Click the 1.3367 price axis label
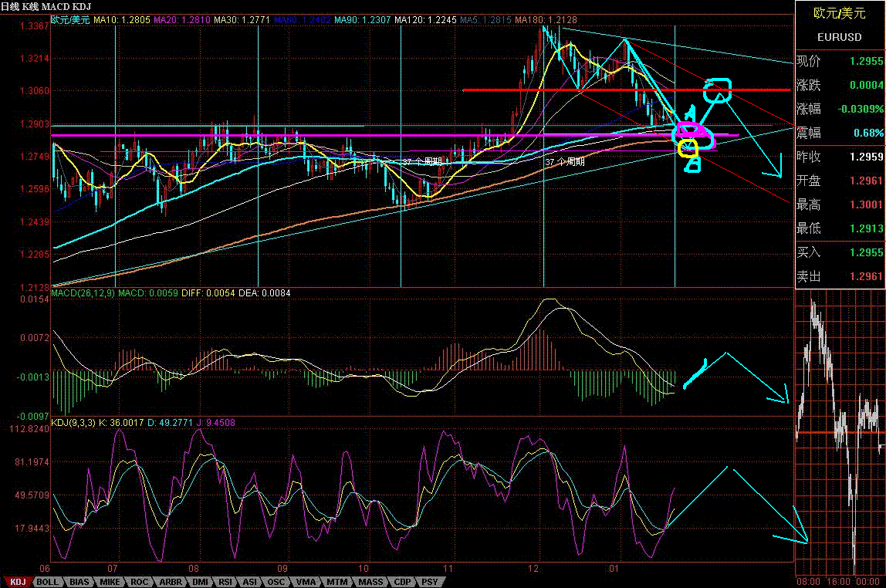886x588 pixels. (35, 26)
